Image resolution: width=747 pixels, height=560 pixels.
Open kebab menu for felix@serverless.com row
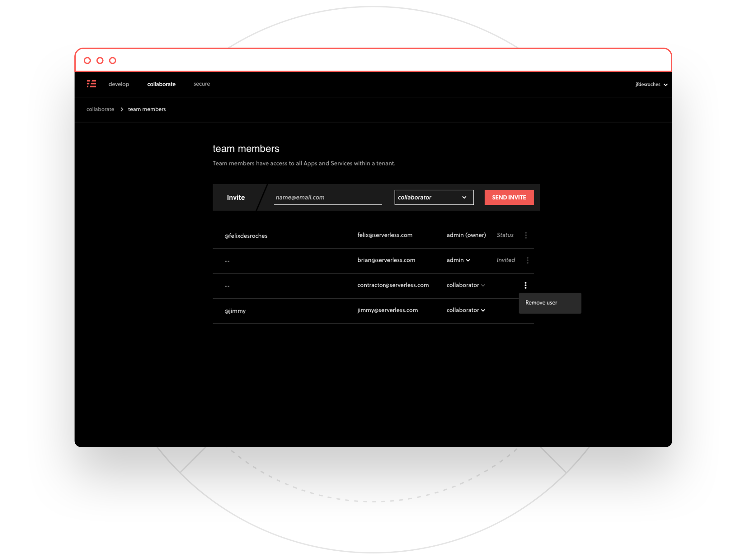pos(526,235)
